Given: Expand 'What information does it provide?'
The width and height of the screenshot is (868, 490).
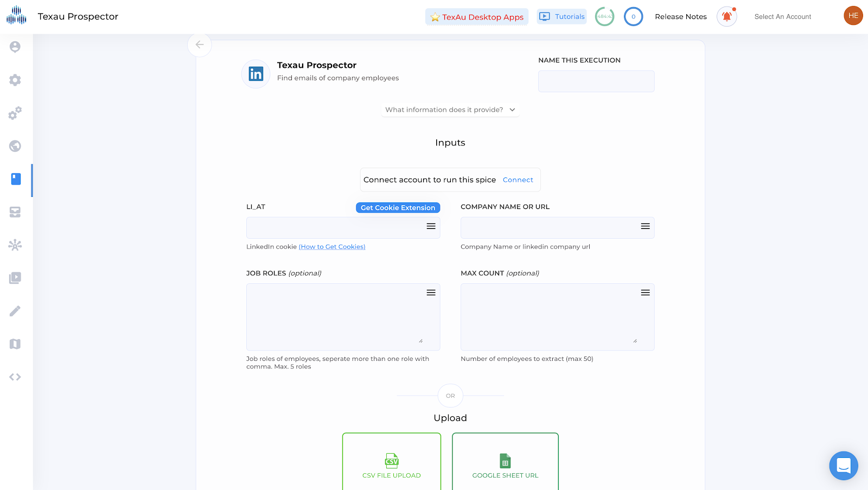Looking at the screenshot, I should (450, 110).
